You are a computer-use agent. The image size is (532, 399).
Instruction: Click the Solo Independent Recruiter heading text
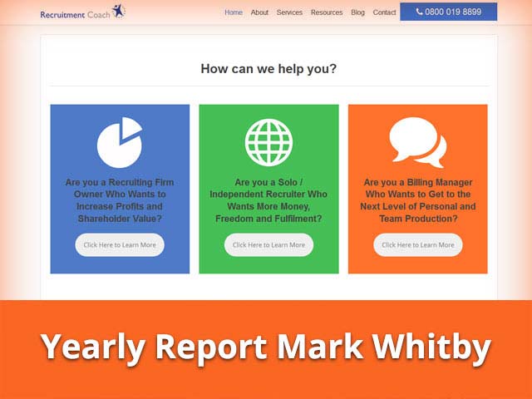coord(268,200)
